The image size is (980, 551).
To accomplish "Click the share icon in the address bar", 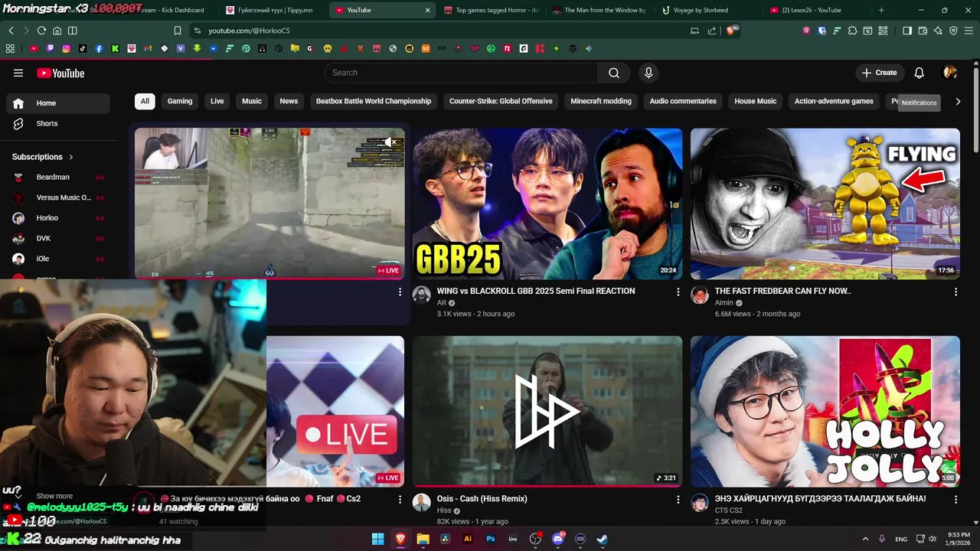I will coord(712,31).
